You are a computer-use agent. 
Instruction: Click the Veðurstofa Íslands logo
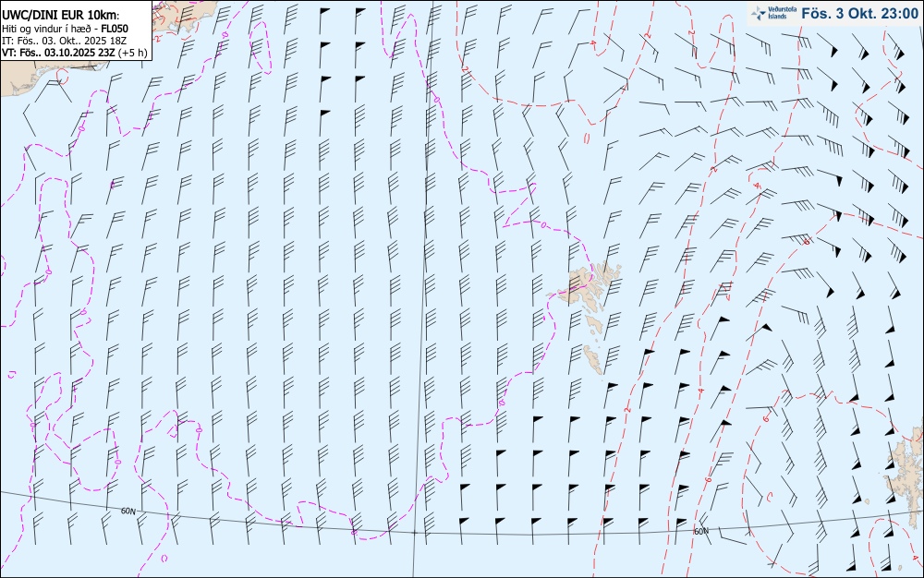pyautogui.click(x=772, y=13)
